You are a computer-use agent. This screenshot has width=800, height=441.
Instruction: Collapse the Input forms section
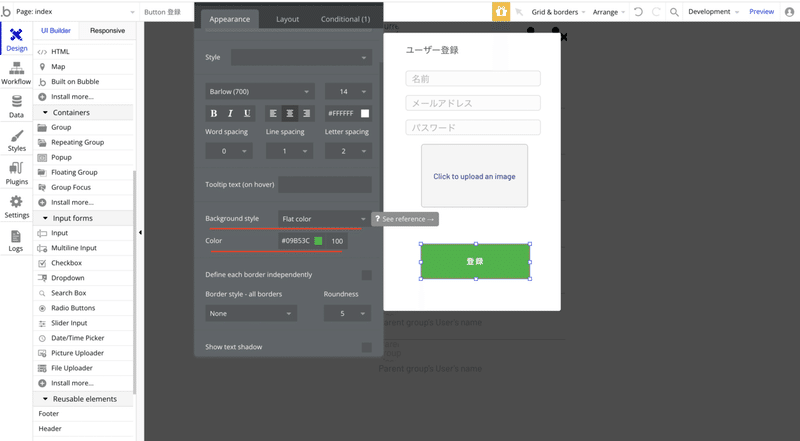pos(45,218)
